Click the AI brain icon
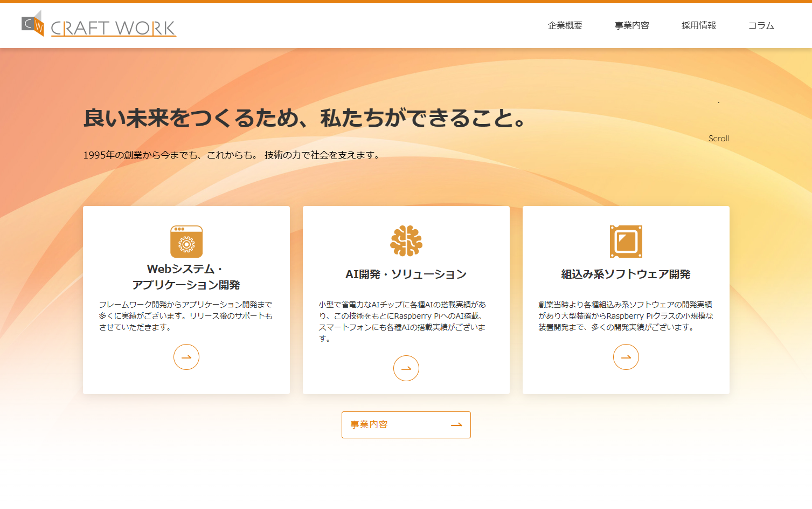This screenshot has height=509, width=812. click(406, 240)
